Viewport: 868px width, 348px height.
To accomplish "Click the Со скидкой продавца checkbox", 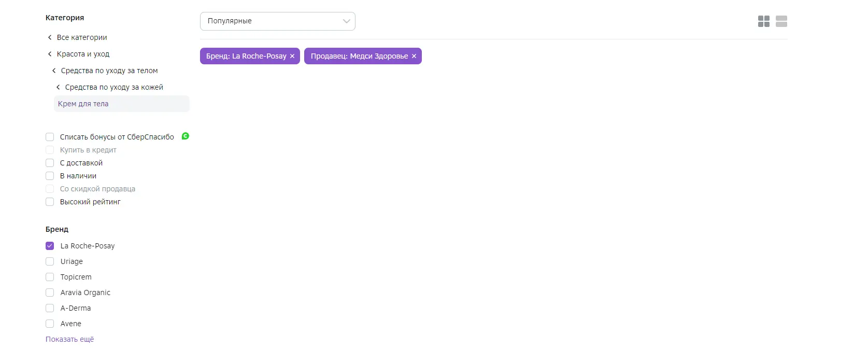I will (50, 189).
